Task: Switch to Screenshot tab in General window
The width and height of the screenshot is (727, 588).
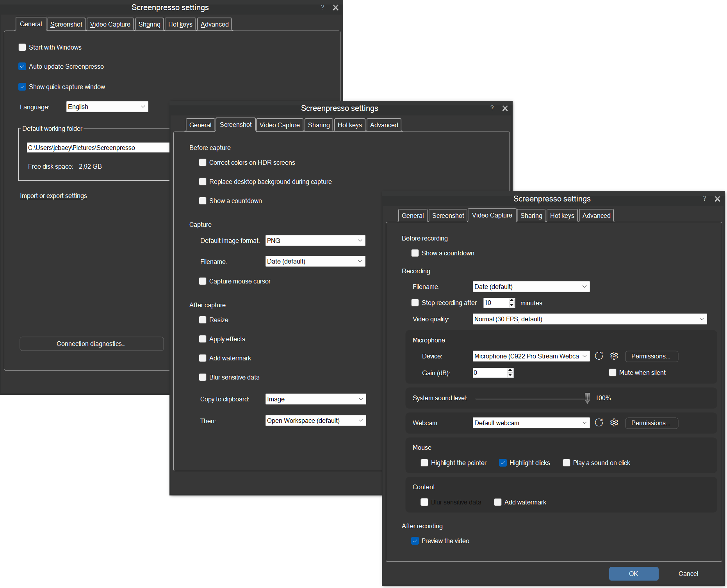Action: click(x=66, y=24)
